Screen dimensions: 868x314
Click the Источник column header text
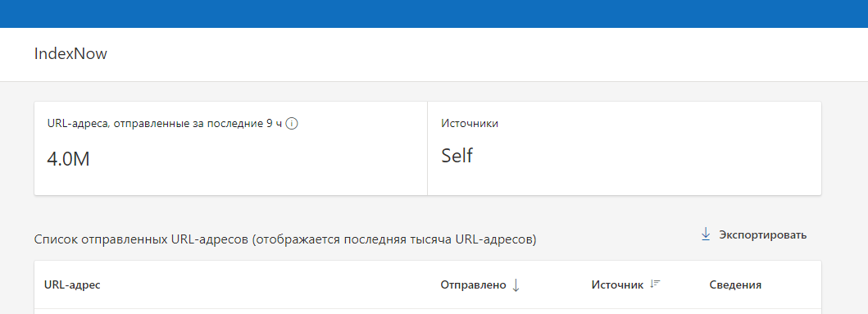pyautogui.click(x=617, y=285)
